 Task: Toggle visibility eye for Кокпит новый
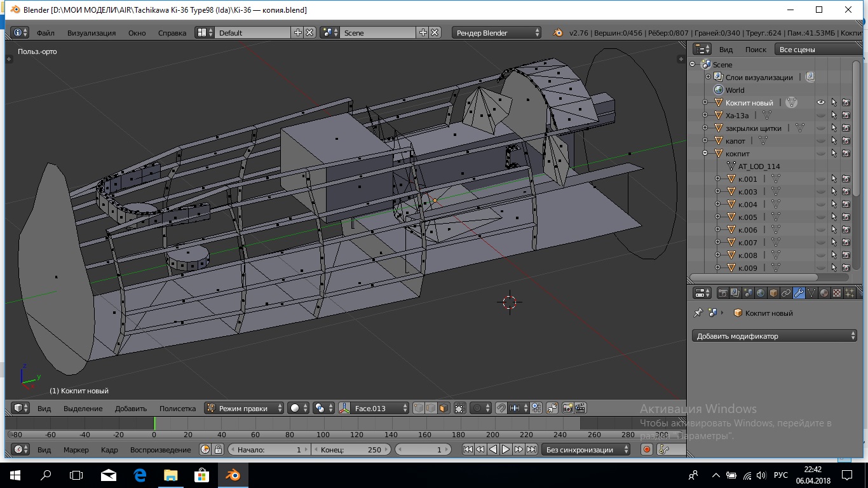[x=821, y=102]
